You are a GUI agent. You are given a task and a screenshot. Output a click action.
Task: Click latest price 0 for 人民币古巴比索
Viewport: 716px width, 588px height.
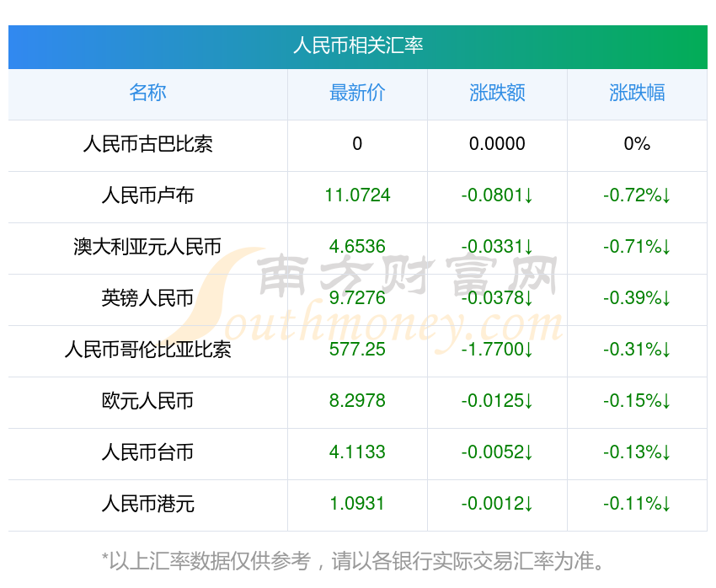357,144
